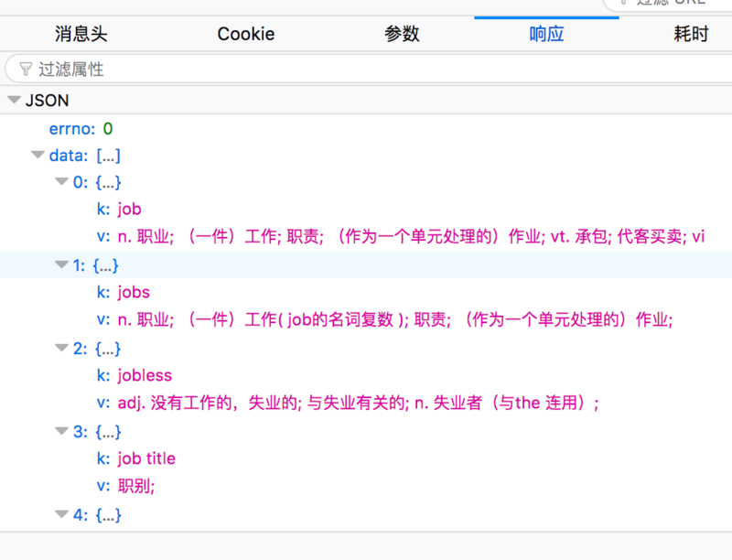Collapse the data array node
The width and height of the screenshot is (732, 560).
(x=38, y=155)
